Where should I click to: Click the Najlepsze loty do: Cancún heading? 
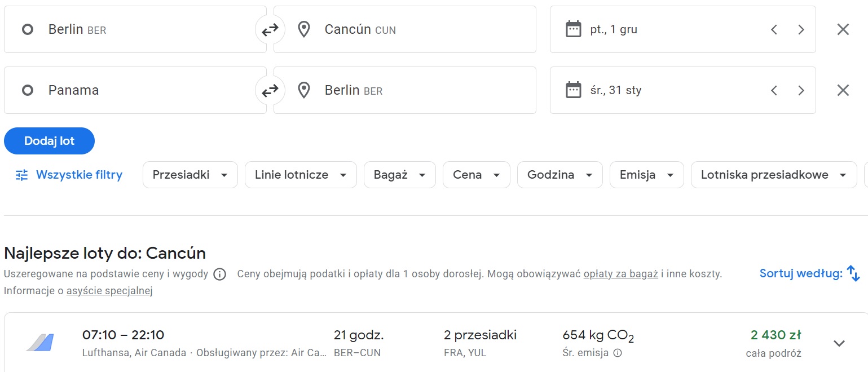point(105,253)
